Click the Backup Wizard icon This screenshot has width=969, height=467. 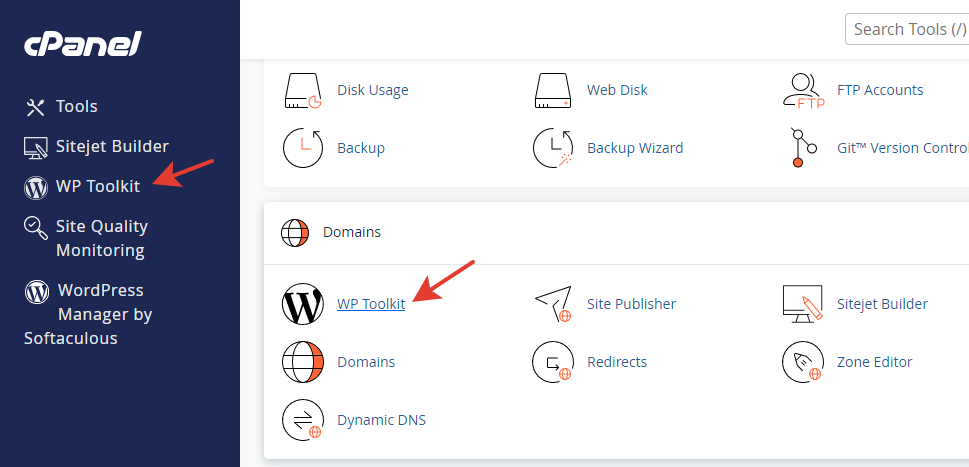553,148
